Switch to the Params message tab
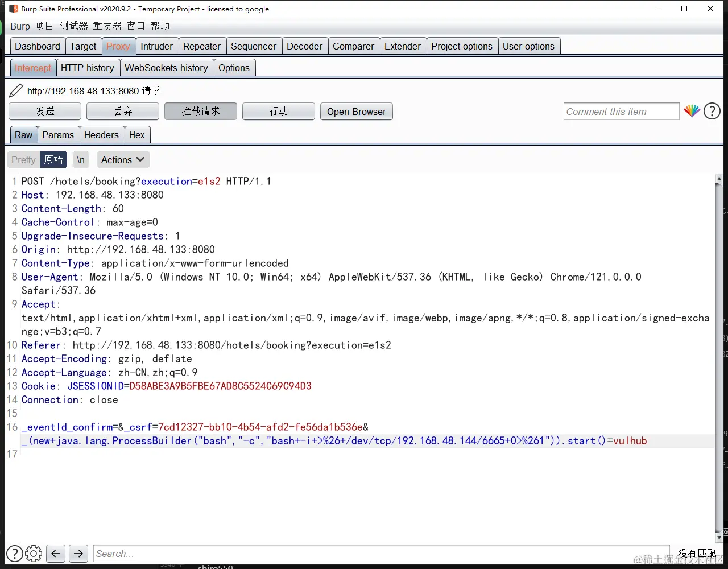The width and height of the screenshot is (728, 569). click(x=58, y=135)
